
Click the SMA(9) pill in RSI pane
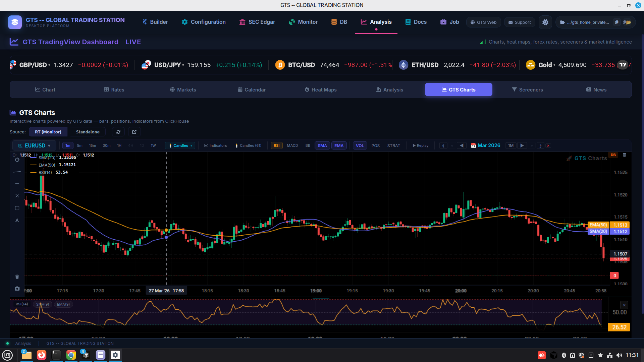(x=43, y=304)
